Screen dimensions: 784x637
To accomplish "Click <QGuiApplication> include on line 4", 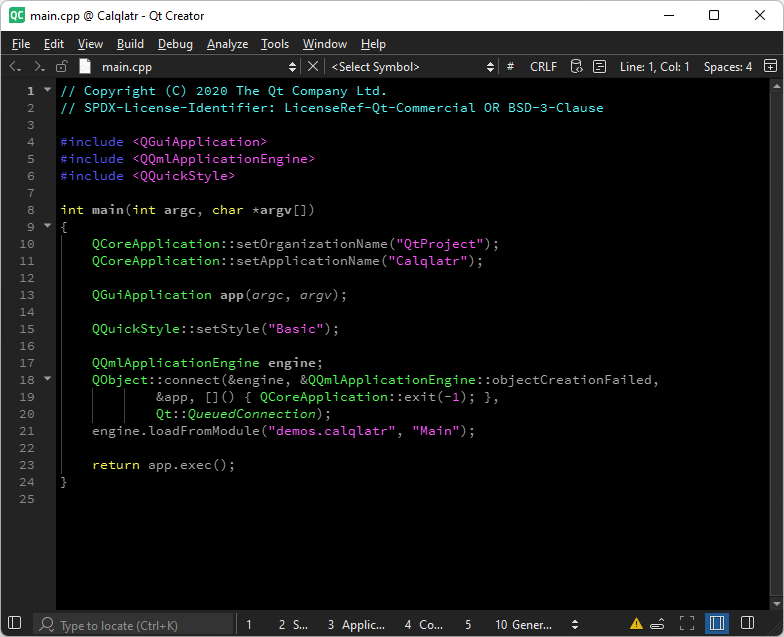I will point(200,142).
